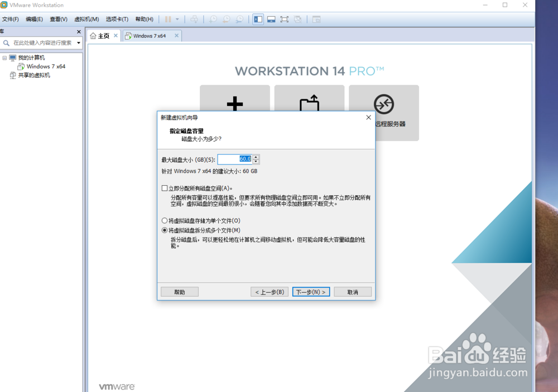Click the full screen mode icon
This screenshot has height=392, width=558.
pyautogui.click(x=285, y=19)
